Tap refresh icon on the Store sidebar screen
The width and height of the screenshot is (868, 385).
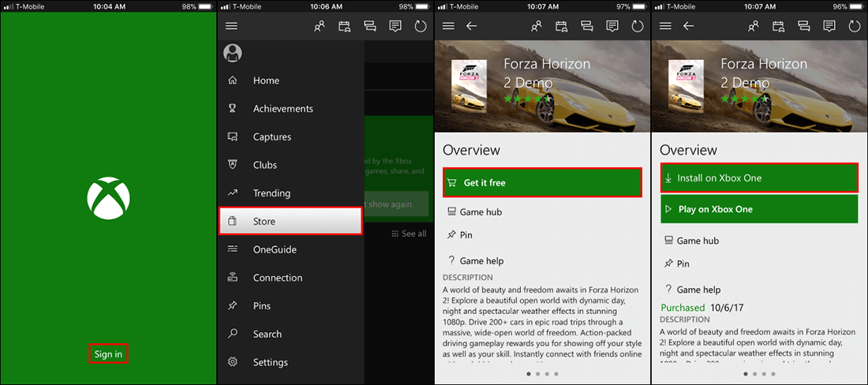421,26
